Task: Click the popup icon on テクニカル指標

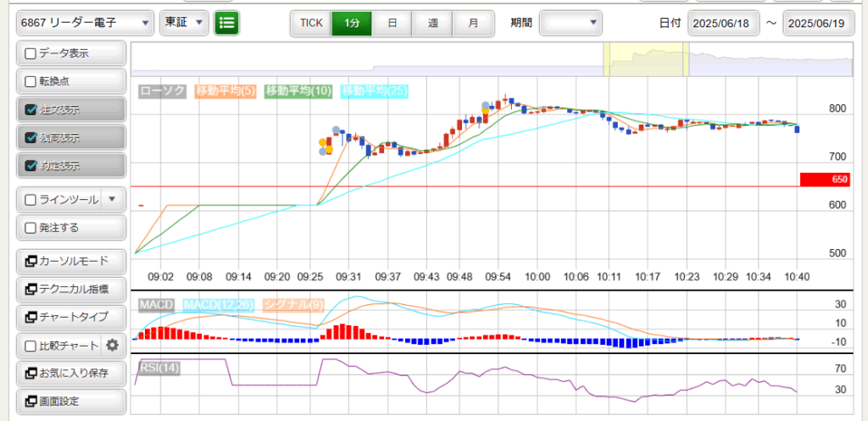Action: [x=31, y=289]
